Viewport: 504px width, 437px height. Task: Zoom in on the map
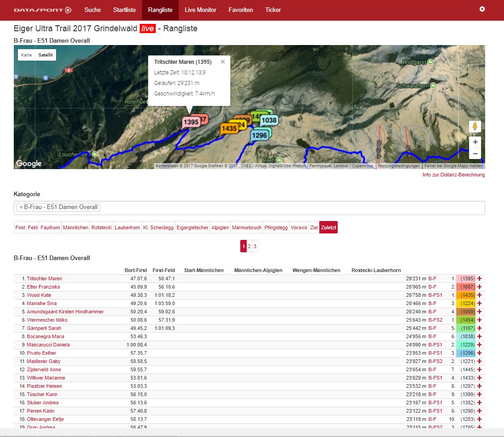pyautogui.click(x=475, y=142)
